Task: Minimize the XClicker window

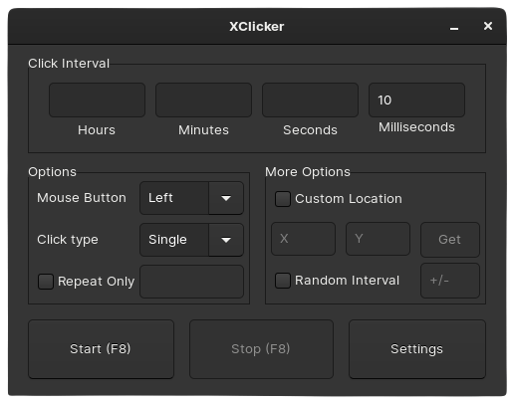Action: click(454, 27)
